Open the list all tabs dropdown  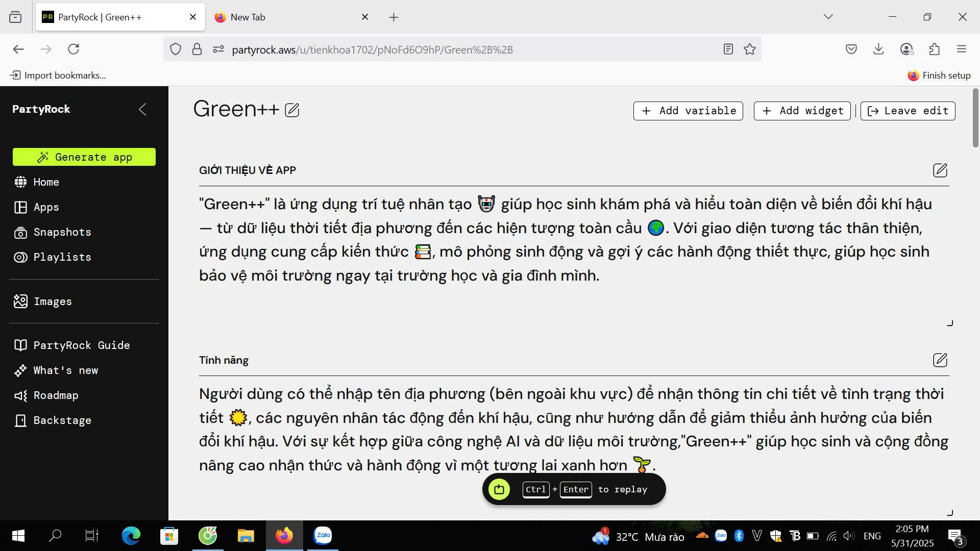click(x=828, y=17)
